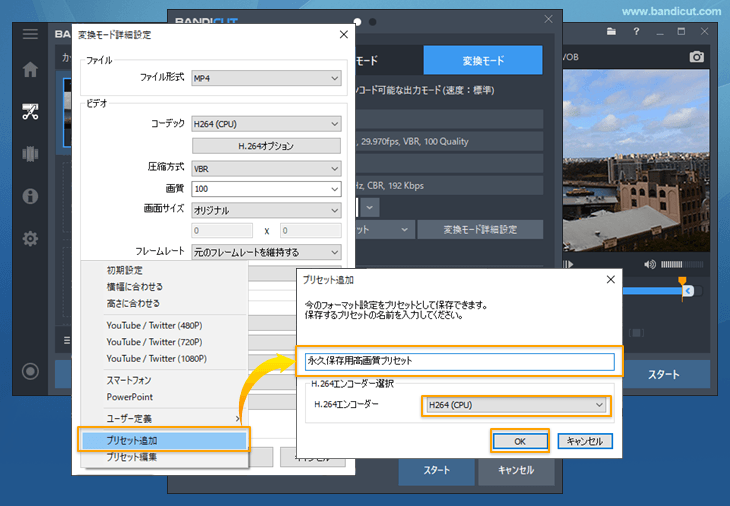Go to Home in Bandicut sidebar
Image resolution: width=730 pixels, height=506 pixels.
point(30,69)
